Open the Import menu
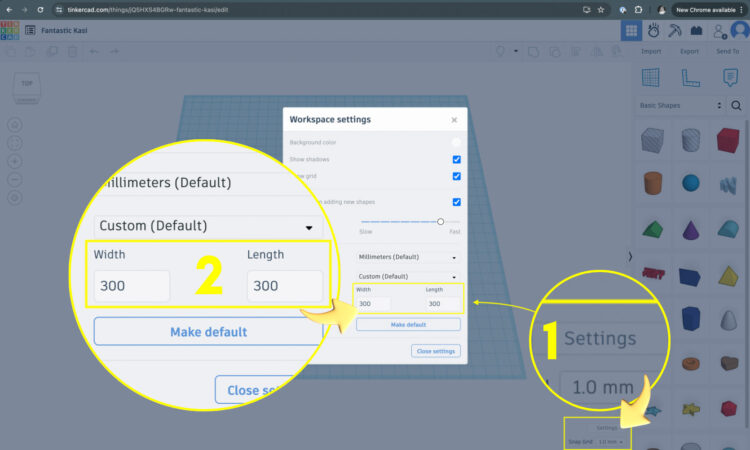 651,51
